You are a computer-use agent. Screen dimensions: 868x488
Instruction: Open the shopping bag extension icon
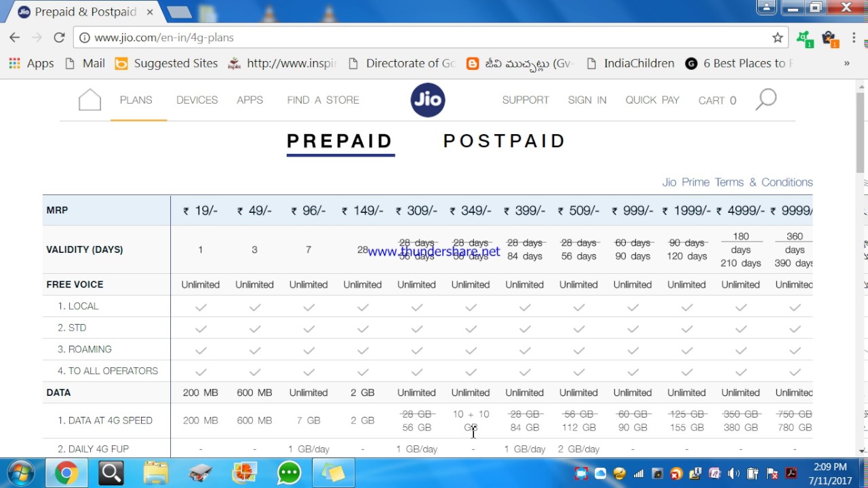(x=829, y=39)
